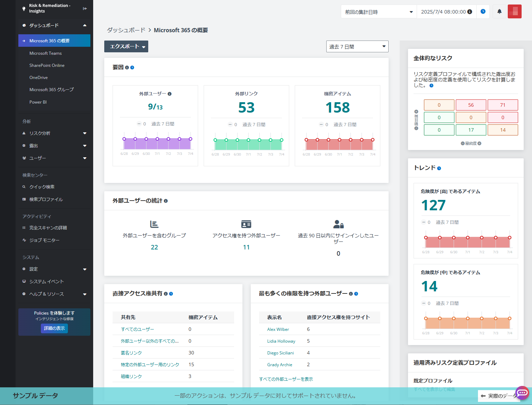Screen dimensions: 532x405
Task: Click the clock icon beside 直接アクセス権共有
Action: click(x=171, y=294)
